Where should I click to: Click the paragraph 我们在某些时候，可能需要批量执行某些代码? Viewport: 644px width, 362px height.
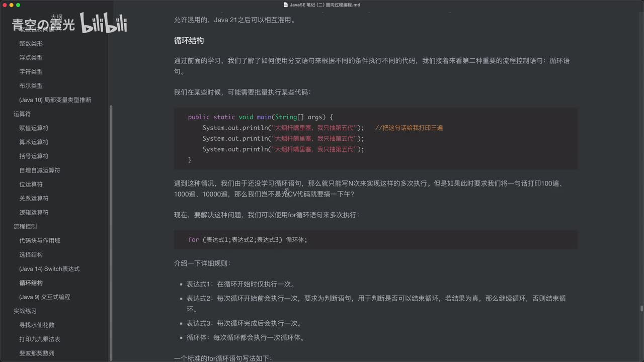pyautogui.click(x=243, y=93)
